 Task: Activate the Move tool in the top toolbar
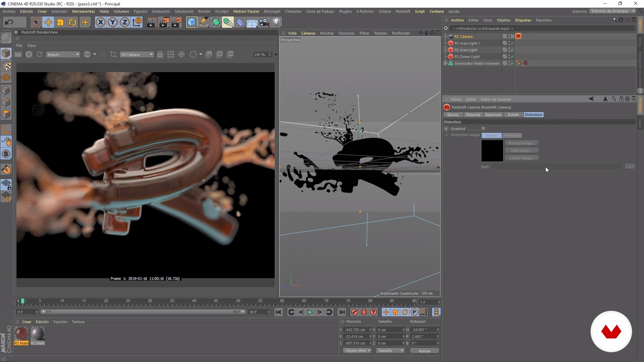pyautogui.click(x=48, y=22)
